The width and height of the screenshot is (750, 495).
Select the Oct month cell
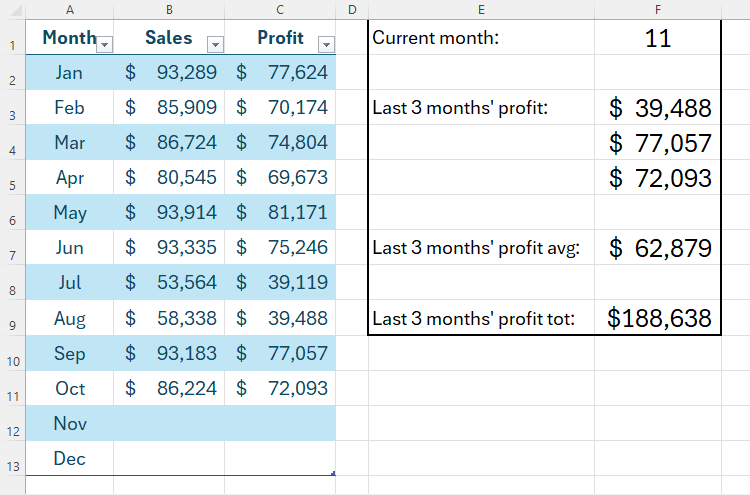click(69, 389)
